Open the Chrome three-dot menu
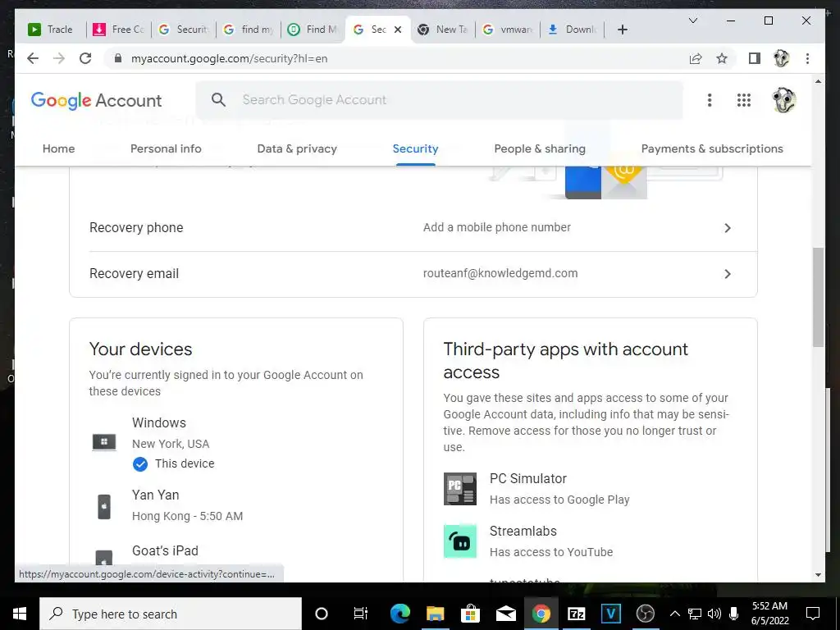 (x=807, y=58)
